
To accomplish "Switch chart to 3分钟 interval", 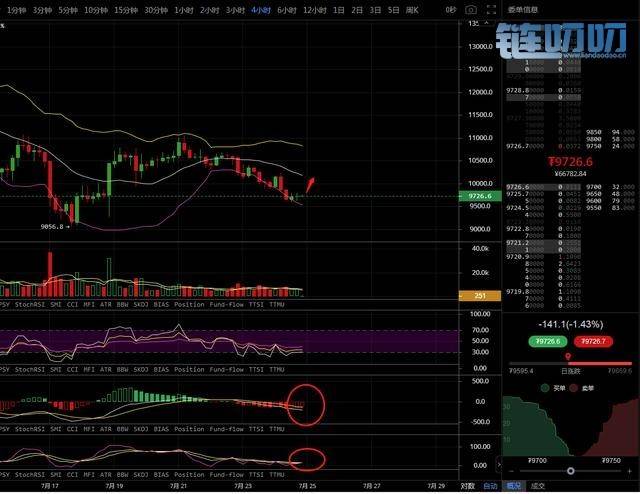I will 42,10.
